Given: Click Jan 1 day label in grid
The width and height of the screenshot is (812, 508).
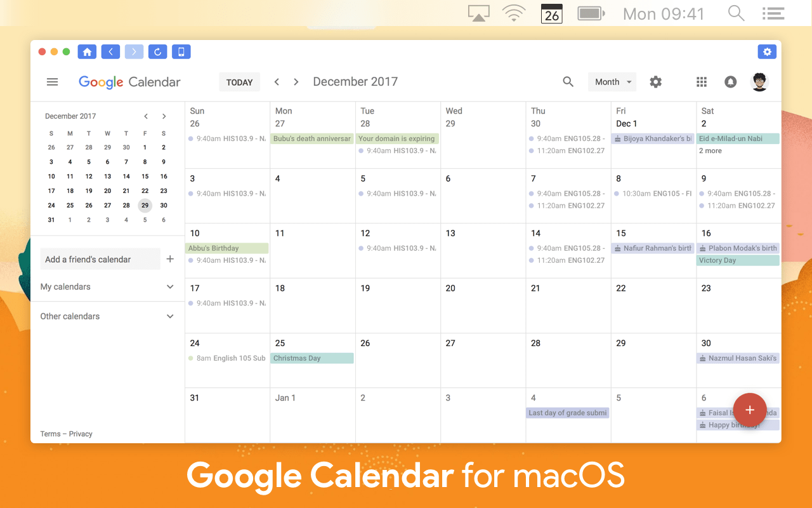Looking at the screenshot, I should (285, 398).
